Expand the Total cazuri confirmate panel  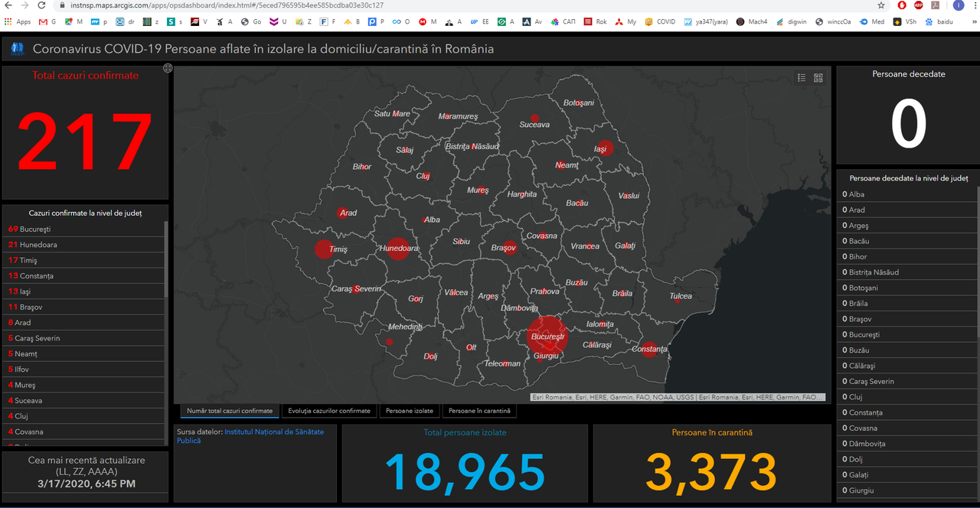(x=168, y=68)
